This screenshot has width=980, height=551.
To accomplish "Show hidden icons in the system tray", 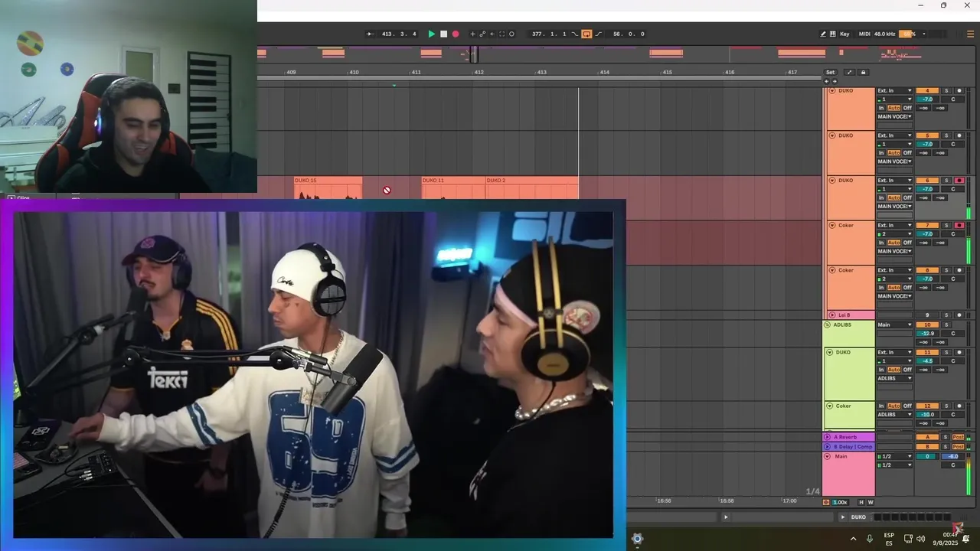I will tap(853, 539).
